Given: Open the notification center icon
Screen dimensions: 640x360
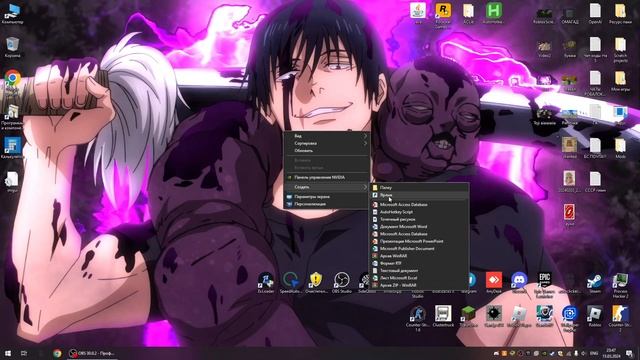Looking at the screenshot, I should (629, 353).
